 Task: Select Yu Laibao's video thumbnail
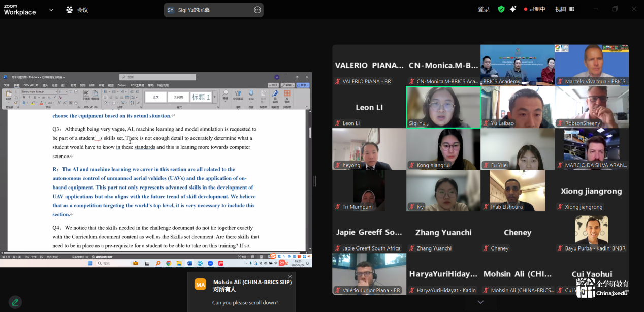tap(517, 107)
